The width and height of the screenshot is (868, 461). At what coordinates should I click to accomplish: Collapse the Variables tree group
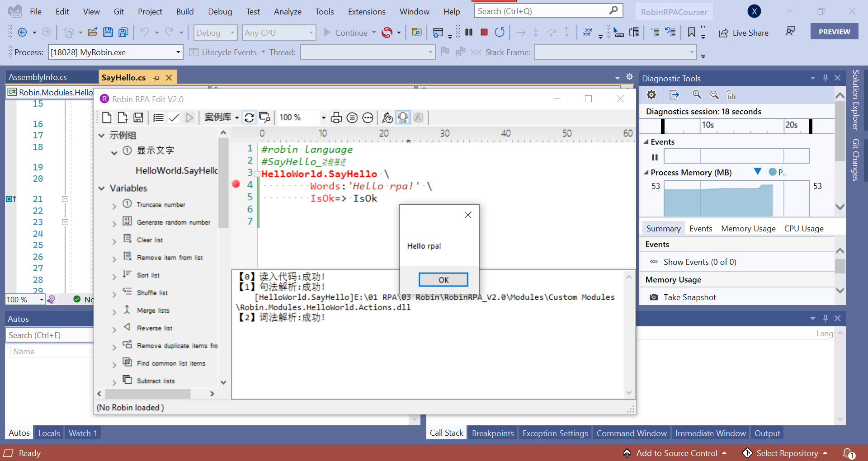point(102,188)
